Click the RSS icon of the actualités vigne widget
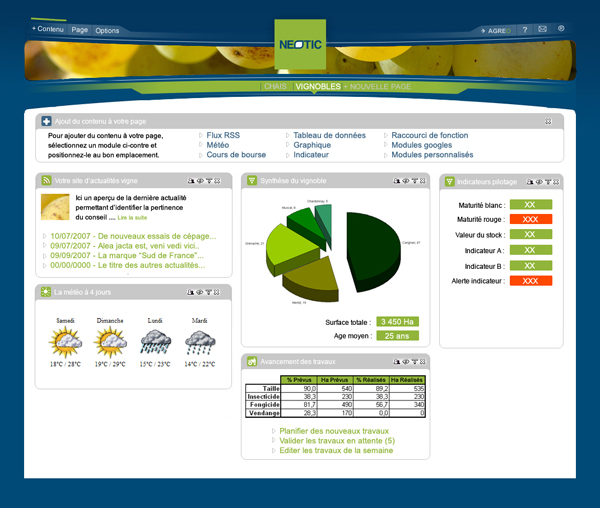This screenshot has width=600, height=508. (x=46, y=180)
